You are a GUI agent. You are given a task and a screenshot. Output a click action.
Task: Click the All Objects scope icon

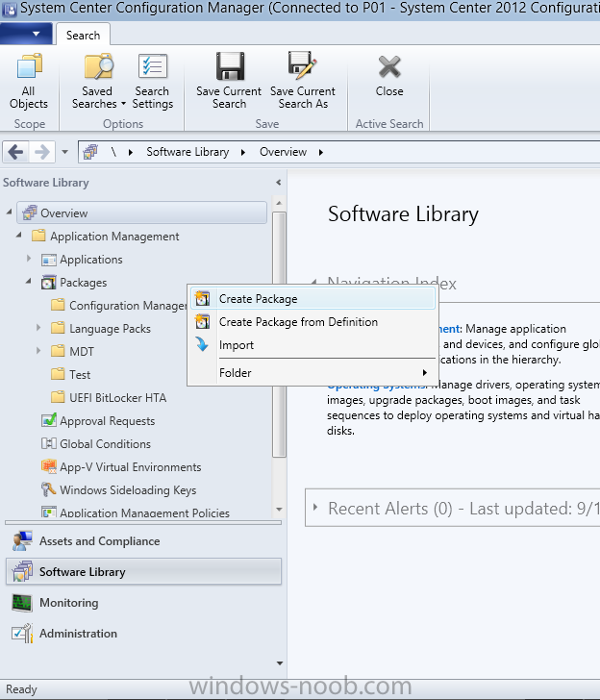tap(29, 67)
